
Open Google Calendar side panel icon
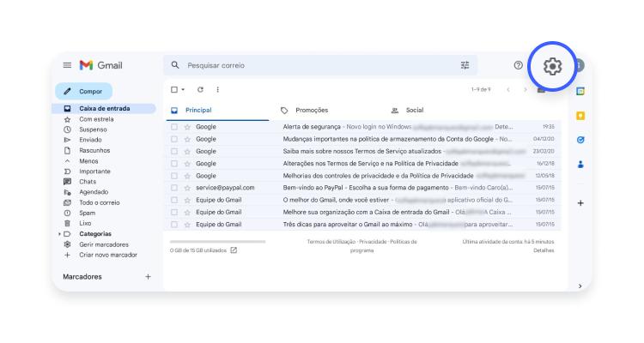click(x=580, y=91)
